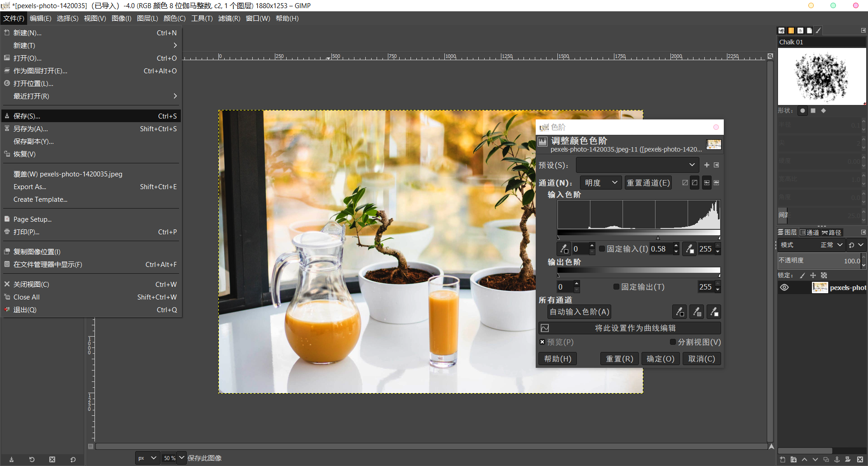Open the Document History tab icon

click(x=809, y=31)
